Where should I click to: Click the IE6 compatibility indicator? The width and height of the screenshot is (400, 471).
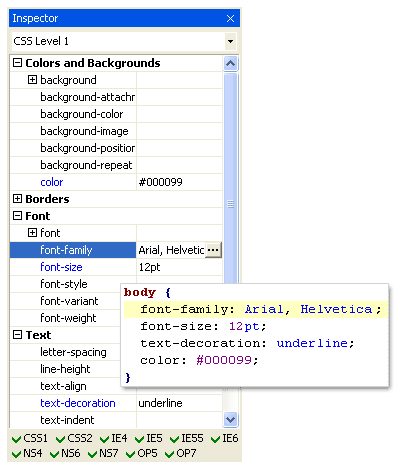225,439
